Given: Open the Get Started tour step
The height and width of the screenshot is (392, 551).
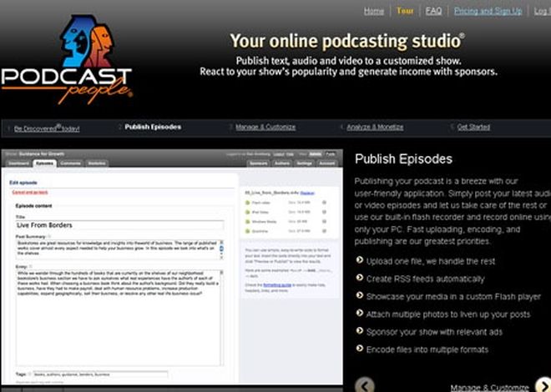Looking at the screenshot, I should click(x=473, y=127).
